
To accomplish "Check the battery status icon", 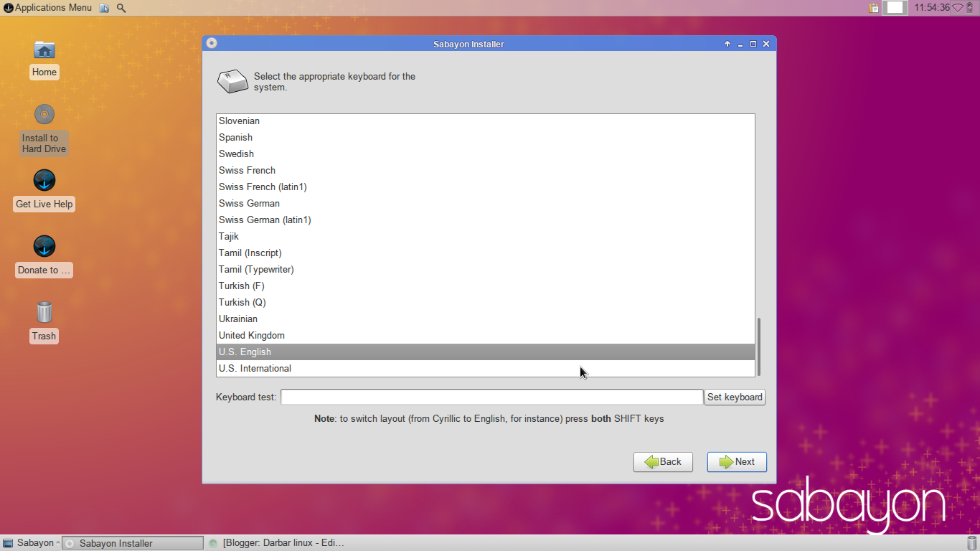I will click(969, 7).
